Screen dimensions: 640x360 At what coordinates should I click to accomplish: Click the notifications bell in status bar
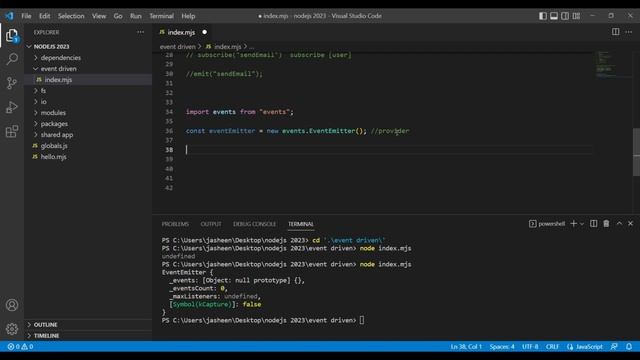click(x=629, y=347)
